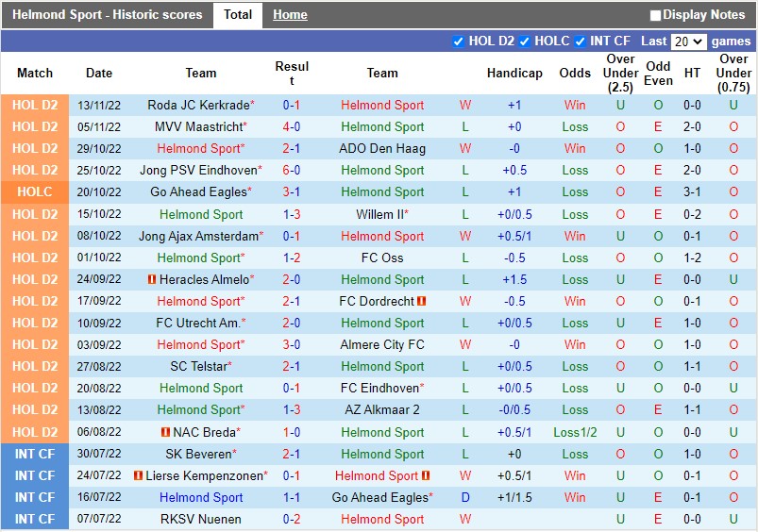
Task: Click the INT CF league cell for 30/07/22
Action: [35, 454]
